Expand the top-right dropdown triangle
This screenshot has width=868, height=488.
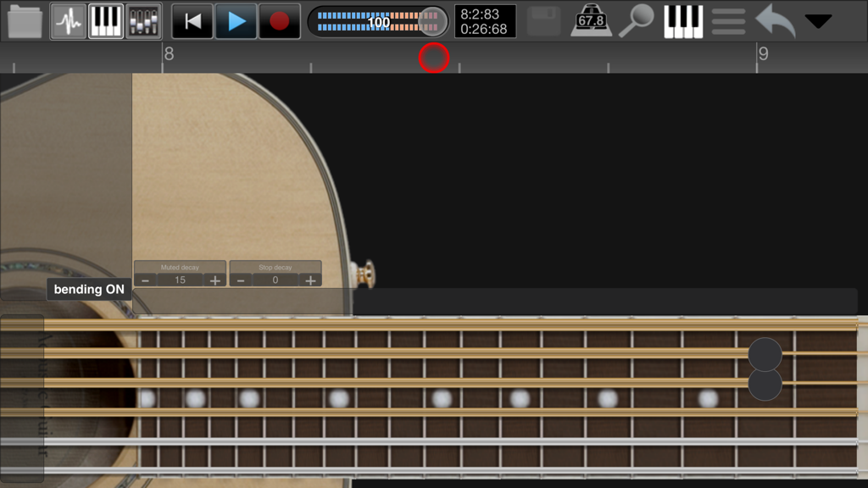(818, 20)
